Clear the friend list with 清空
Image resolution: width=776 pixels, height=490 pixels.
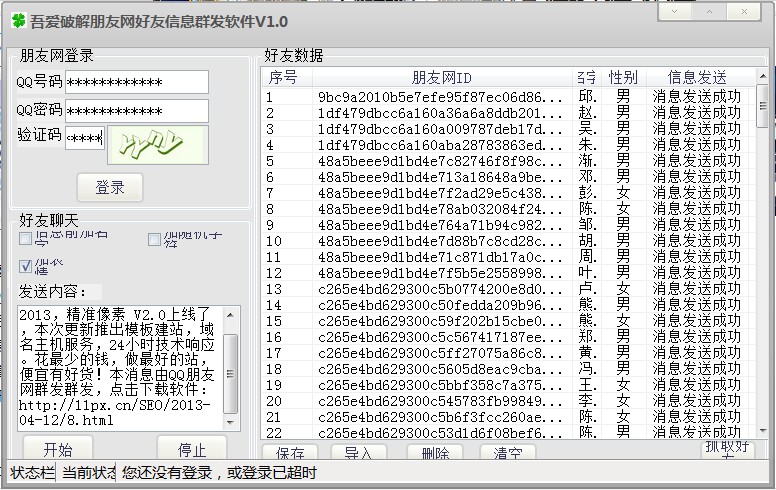[x=508, y=452]
